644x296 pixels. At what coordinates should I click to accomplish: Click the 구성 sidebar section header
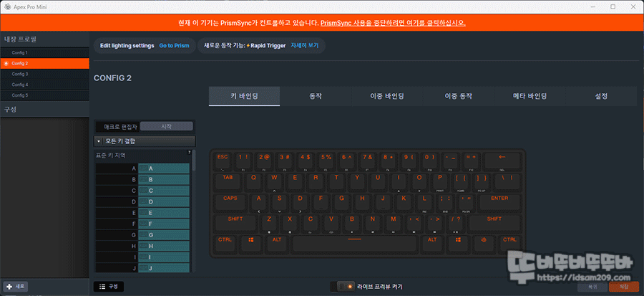44,110
